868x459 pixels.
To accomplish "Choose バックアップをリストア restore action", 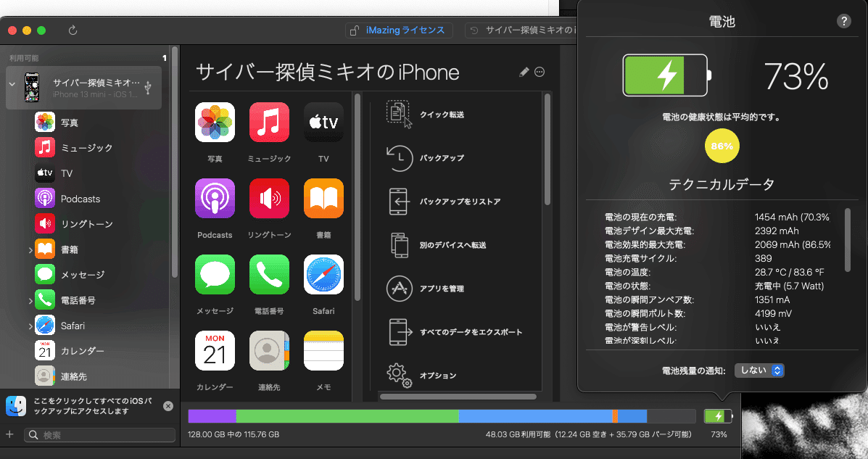I will coord(444,202).
